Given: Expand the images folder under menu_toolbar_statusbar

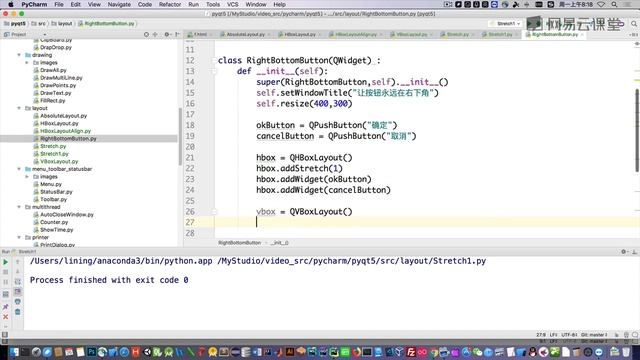Looking at the screenshot, I should tap(27, 177).
